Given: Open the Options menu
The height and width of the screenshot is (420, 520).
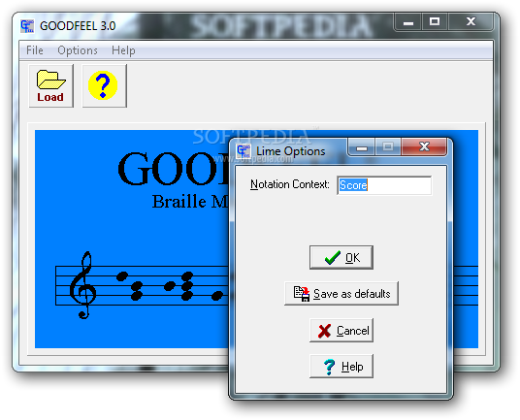Looking at the screenshot, I should click(78, 50).
